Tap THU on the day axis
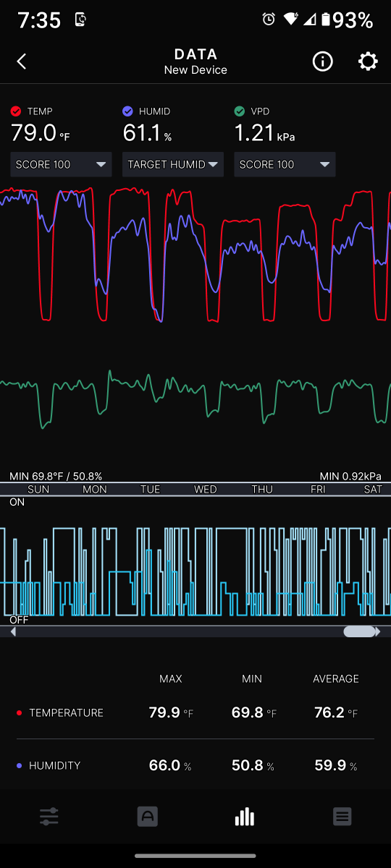The image size is (391, 868). (x=262, y=490)
